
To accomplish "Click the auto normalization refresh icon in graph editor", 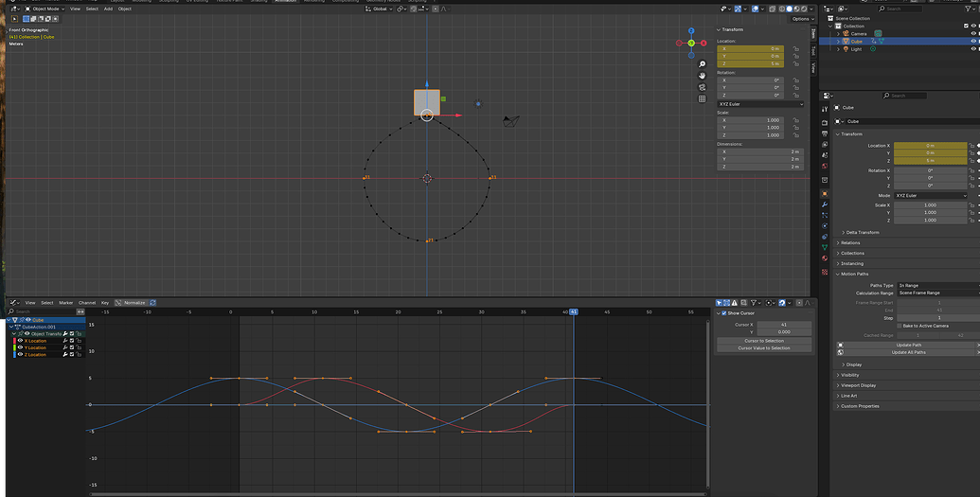I will [x=152, y=303].
